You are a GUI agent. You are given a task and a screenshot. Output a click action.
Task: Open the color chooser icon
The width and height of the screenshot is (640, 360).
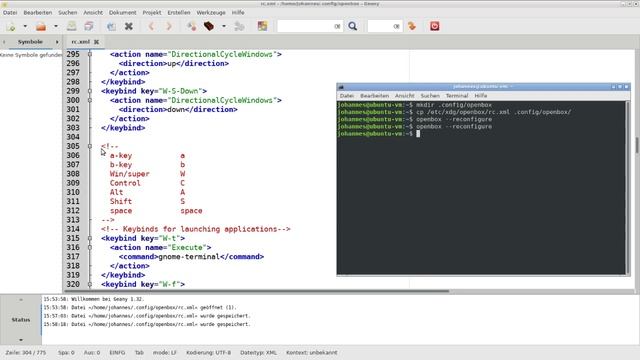(262, 27)
